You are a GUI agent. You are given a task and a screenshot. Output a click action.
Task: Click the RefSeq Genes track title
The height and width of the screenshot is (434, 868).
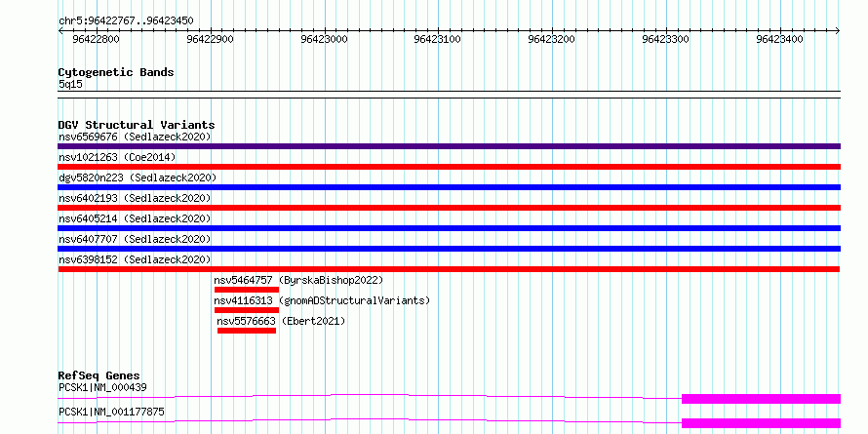(x=99, y=375)
